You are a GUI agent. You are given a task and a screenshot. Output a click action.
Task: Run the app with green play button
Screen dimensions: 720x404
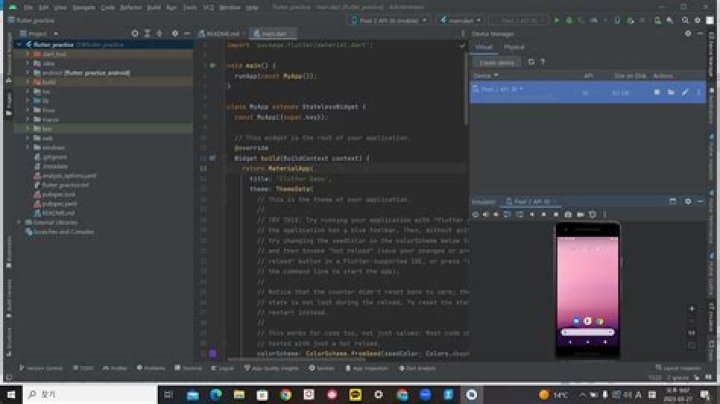coord(557,21)
